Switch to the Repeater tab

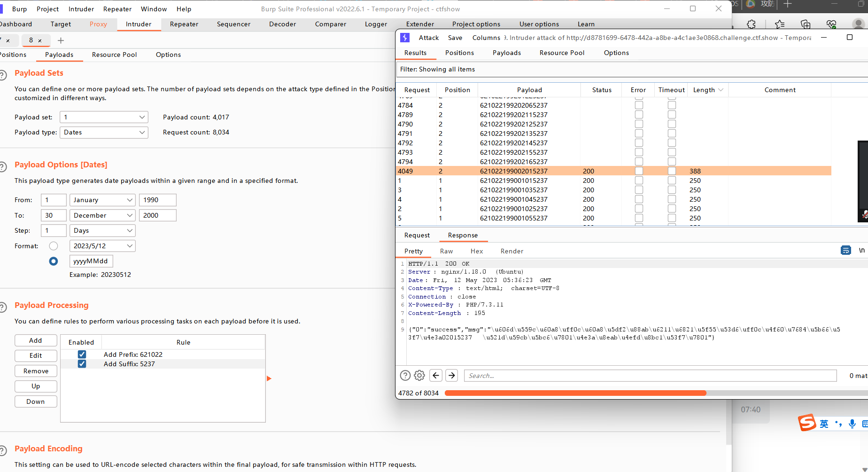coord(184,24)
